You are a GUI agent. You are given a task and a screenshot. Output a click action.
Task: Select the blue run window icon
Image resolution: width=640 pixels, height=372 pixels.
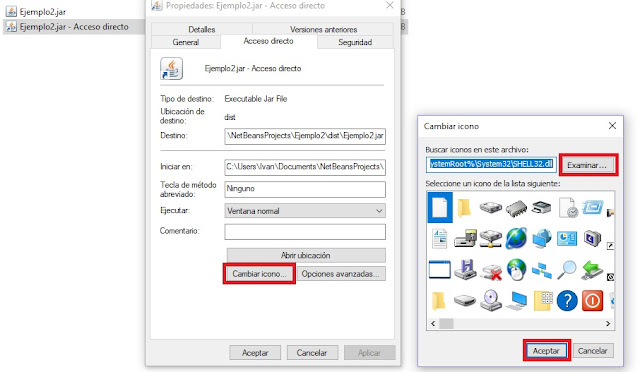pos(592,207)
